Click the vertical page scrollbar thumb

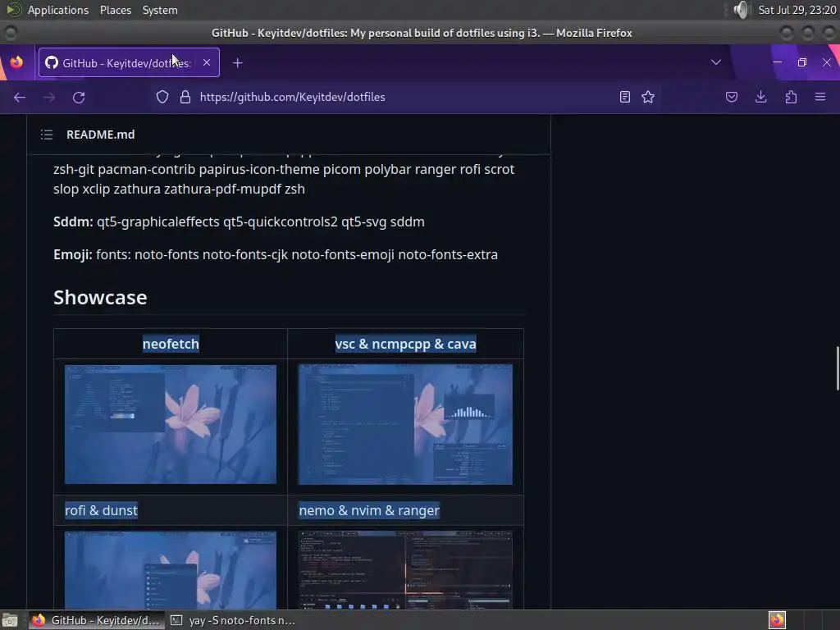click(x=838, y=369)
